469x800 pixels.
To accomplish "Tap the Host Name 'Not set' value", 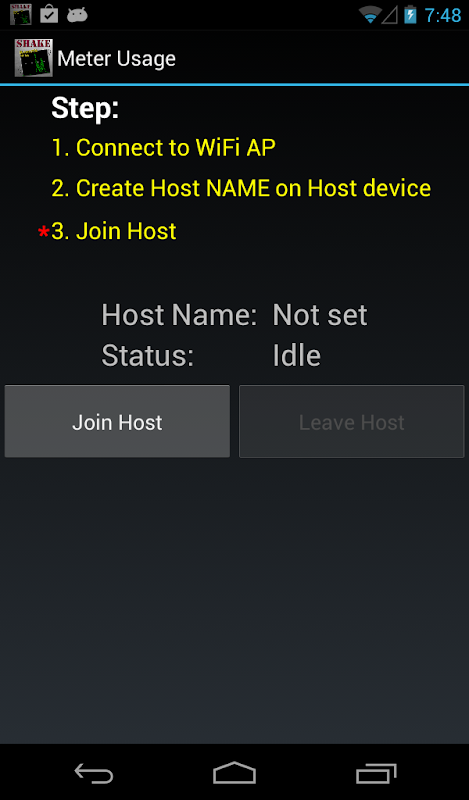I will pos(319,315).
